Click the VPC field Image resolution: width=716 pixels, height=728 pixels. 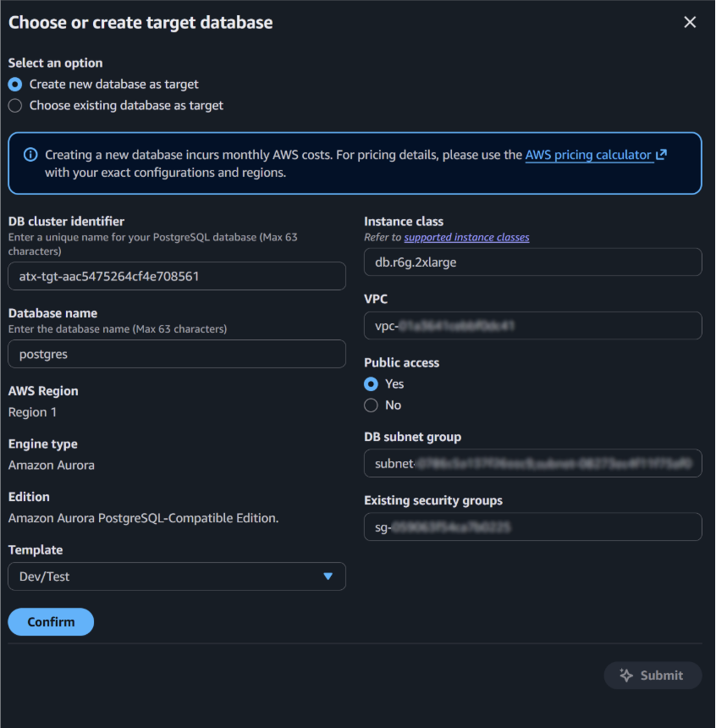(x=532, y=325)
